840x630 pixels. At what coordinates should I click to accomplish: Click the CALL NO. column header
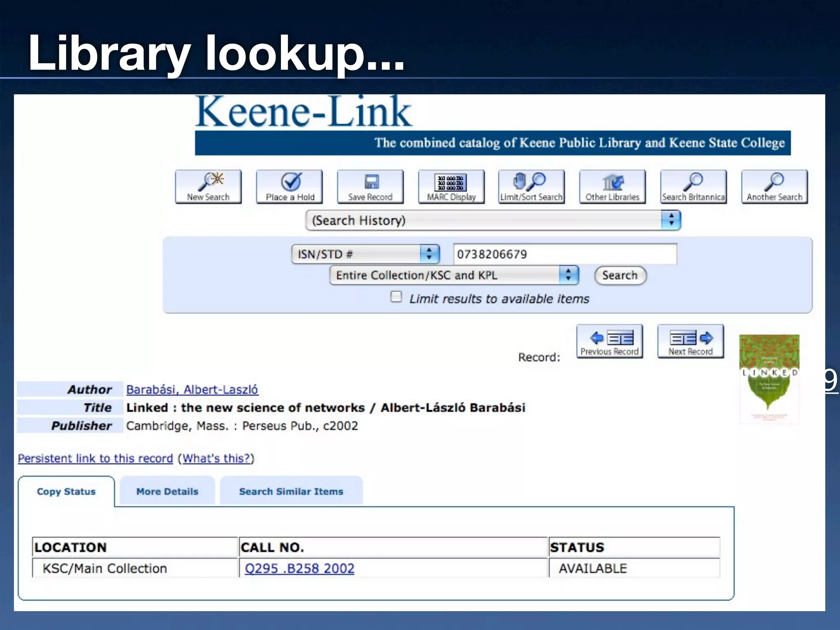point(393,547)
